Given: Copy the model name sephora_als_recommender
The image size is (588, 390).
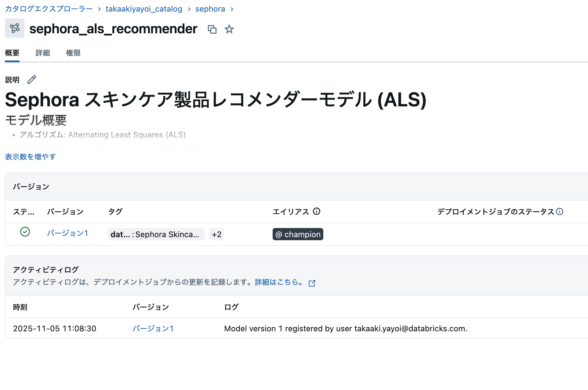Looking at the screenshot, I should pos(212,29).
